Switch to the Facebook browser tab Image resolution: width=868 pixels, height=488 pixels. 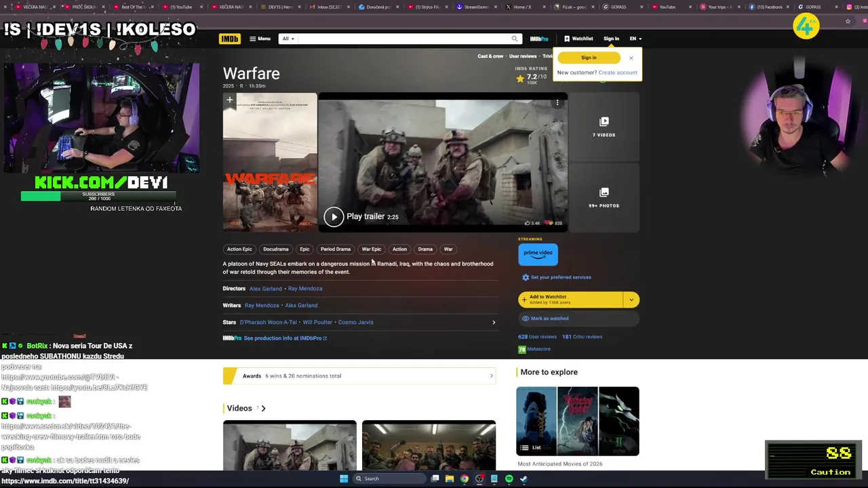point(770,7)
